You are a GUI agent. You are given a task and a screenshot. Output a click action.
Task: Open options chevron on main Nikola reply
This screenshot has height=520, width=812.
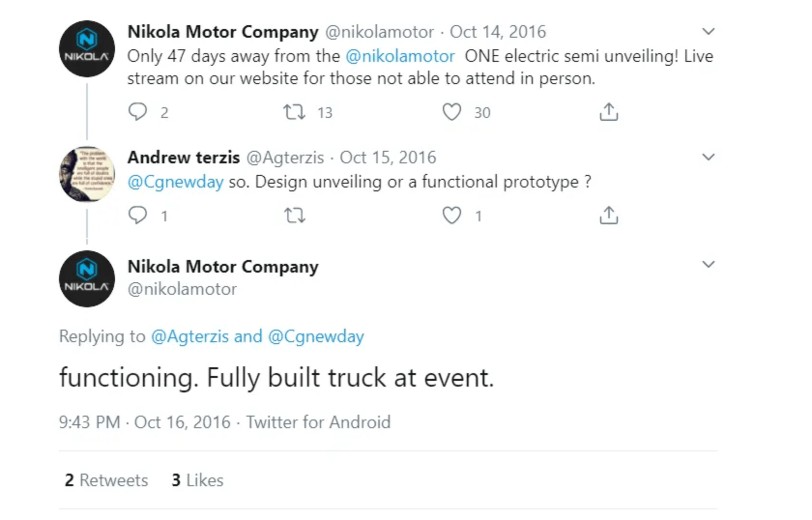[x=708, y=264]
